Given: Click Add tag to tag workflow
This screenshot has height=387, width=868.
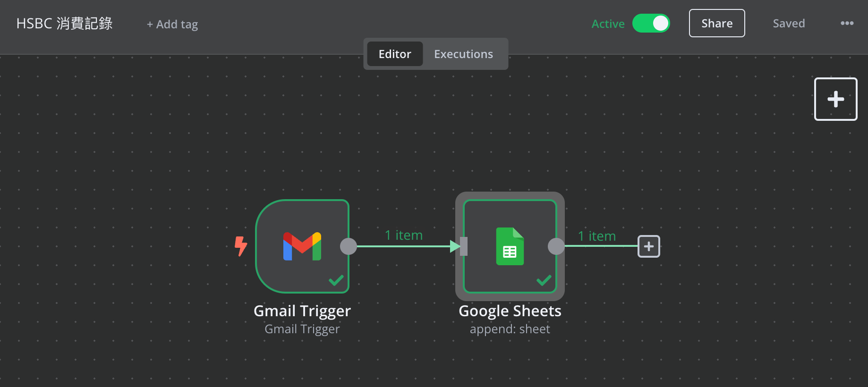Looking at the screenshot, I should (172, 24).
